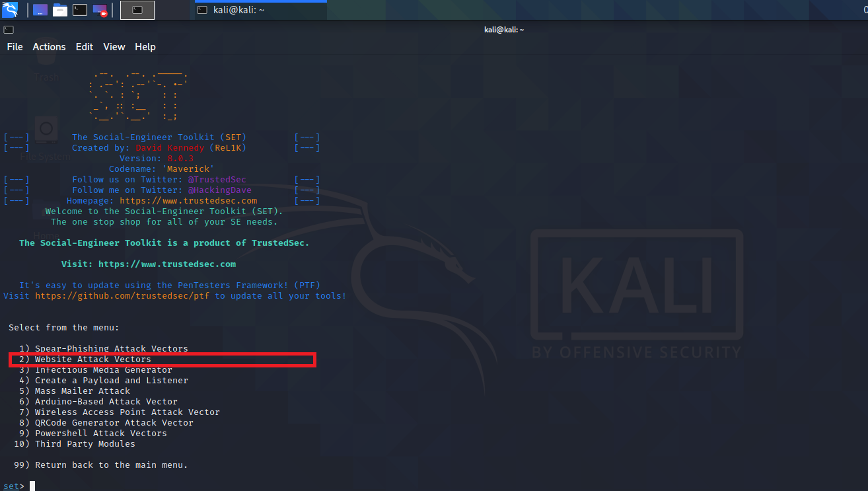This screenshot has width=868, height=491.
Task: Open the Help menu
Action: tap(145, 47)
